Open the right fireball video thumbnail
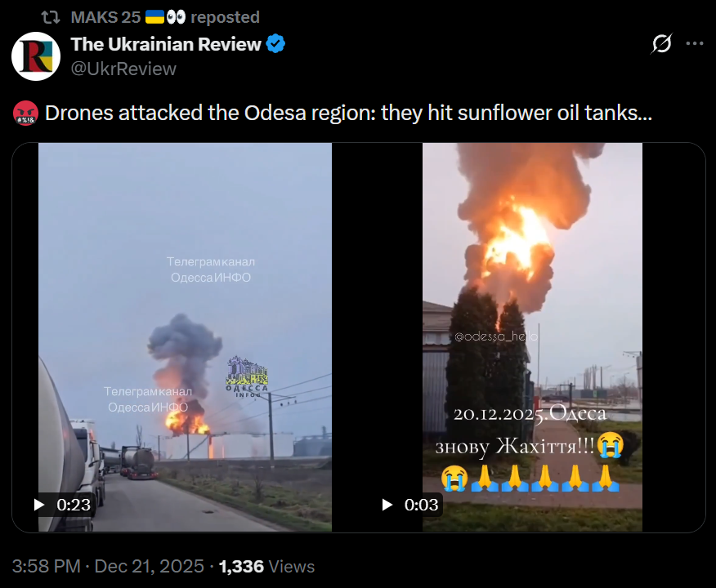 pos(532,337)
